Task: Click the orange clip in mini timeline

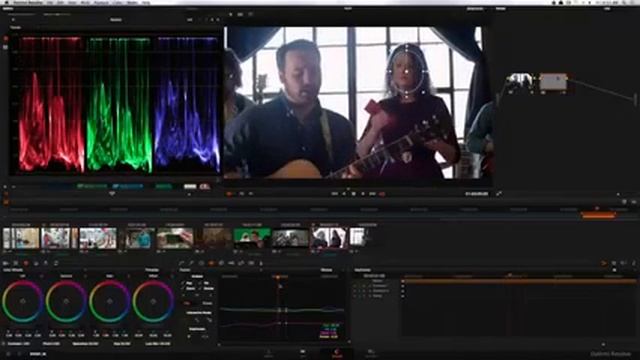Action: pyautogui.click(x=598, y=215)
